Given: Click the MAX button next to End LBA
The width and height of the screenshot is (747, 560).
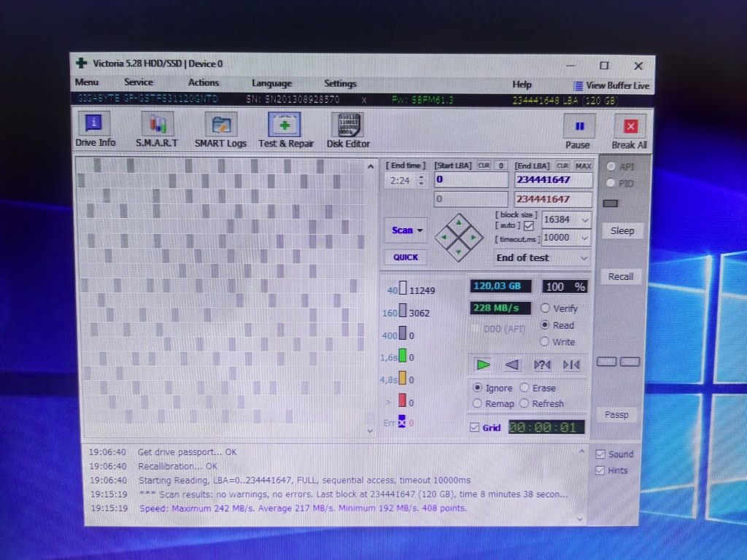Looking at the screenshot, I should (x=583, y=166).
